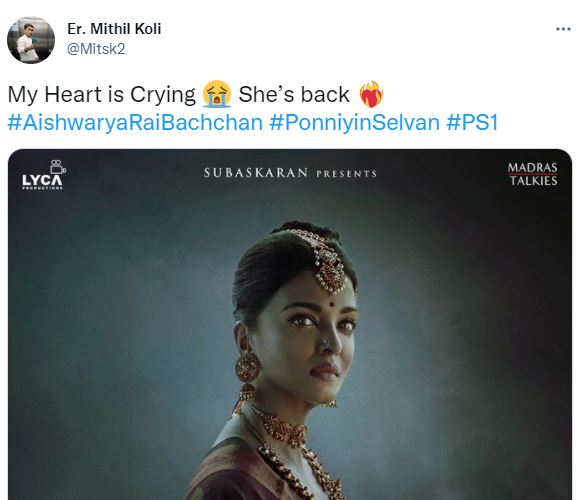
Task: Click the Er. Mithil Koli display name
Action: click(114, 29)
